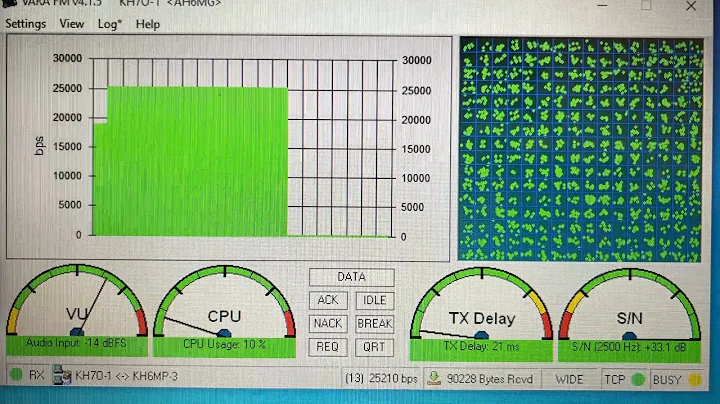Click the QRT indicator box
This screenshot has height=404, width=720.
click(374, 347)
